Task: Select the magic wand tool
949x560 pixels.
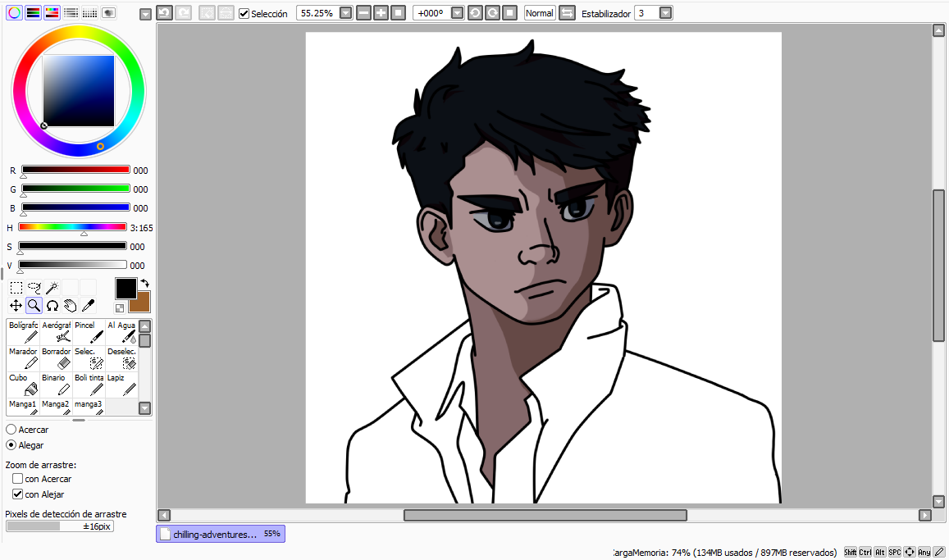Action: [52, 288]
